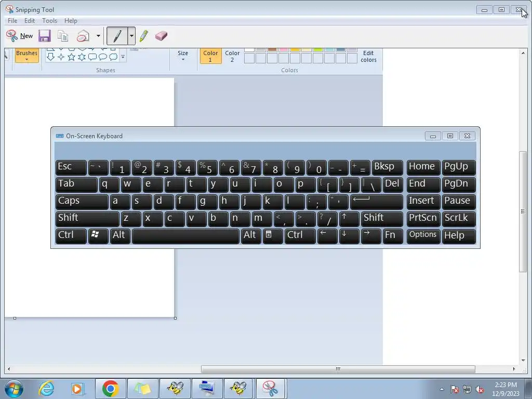Copy the snip with the copy icon
Screen dimensions: 532x399
63,36
